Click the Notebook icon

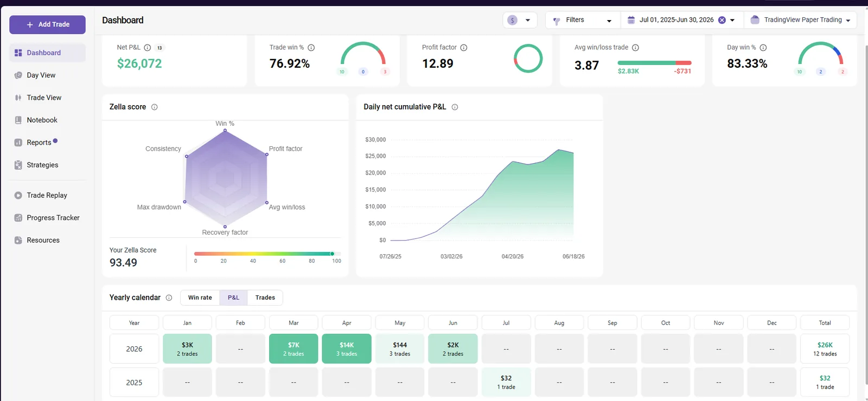18,120
